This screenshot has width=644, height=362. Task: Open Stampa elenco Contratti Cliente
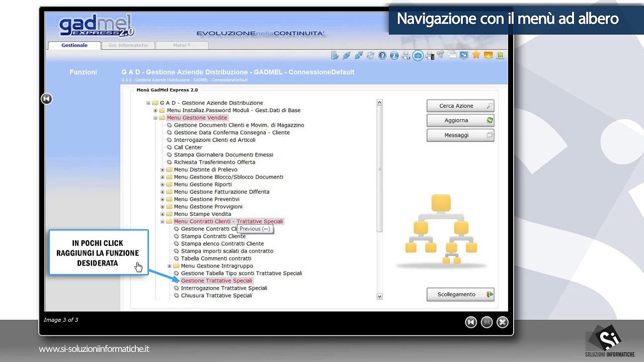(x=222, y=244)
